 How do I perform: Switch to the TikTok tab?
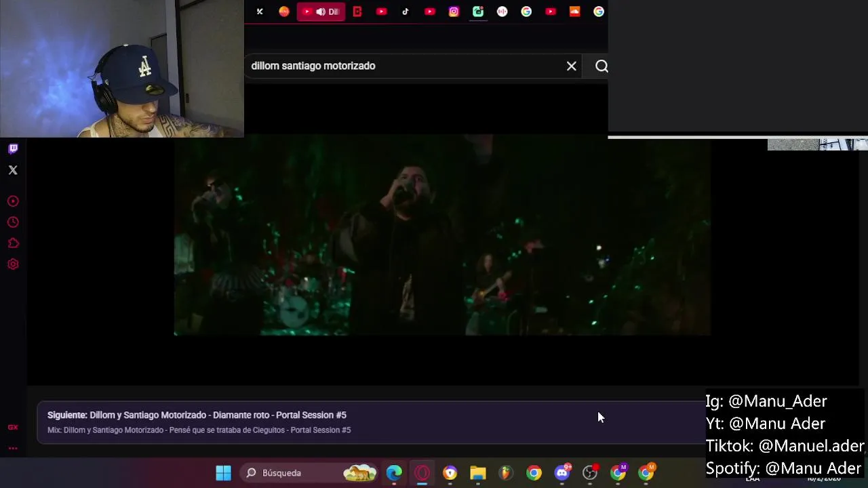pos(406,12)
